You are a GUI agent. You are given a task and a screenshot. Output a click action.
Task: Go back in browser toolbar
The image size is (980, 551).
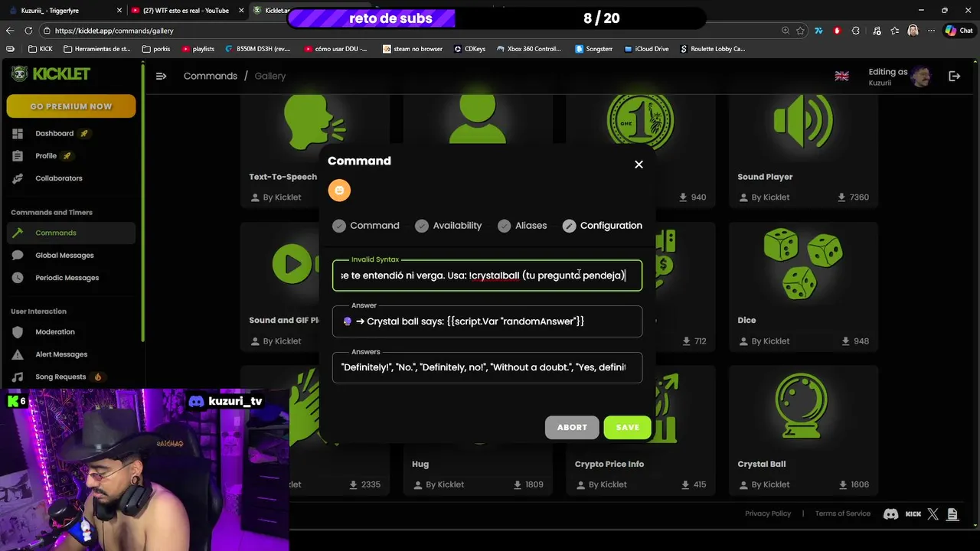pyautogui.click(x=9, y=31)
